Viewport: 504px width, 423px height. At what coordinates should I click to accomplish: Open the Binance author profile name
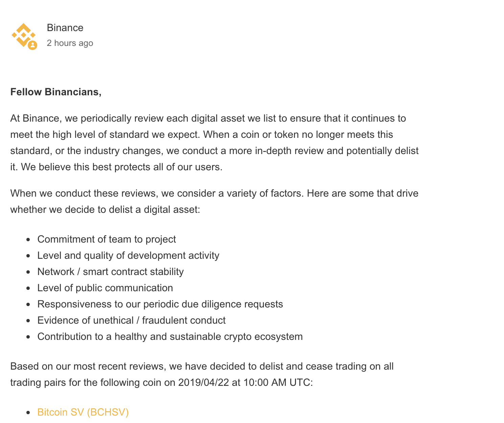65,28
